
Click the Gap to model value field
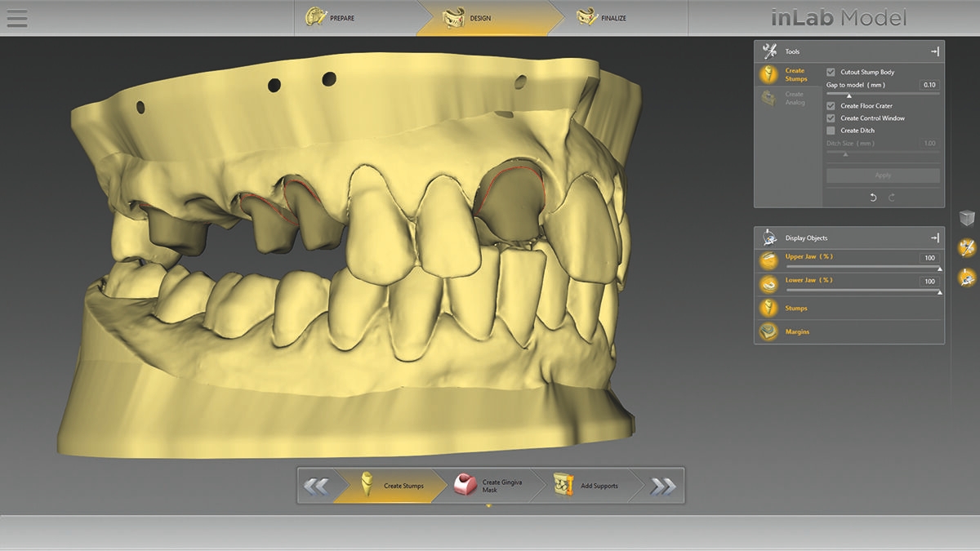pyautogui.click(x=929, y=85)
